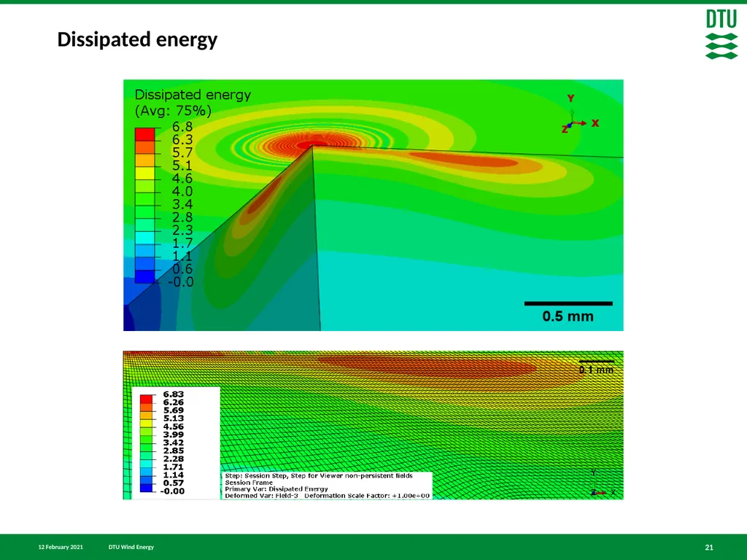Click the red swatch next to 6.8
Screen dimensions: 747x560
pyautogui.click(x=145, y=134)
